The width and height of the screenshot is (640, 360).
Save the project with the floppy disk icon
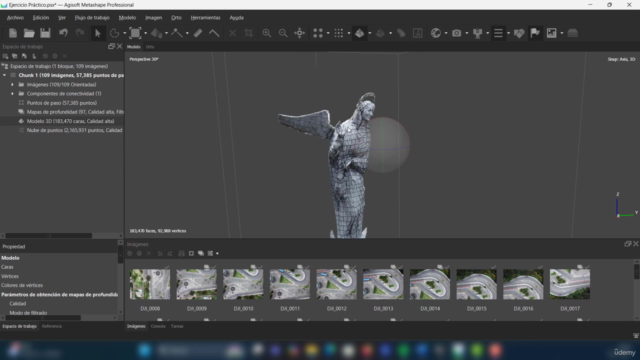(45, 33)
